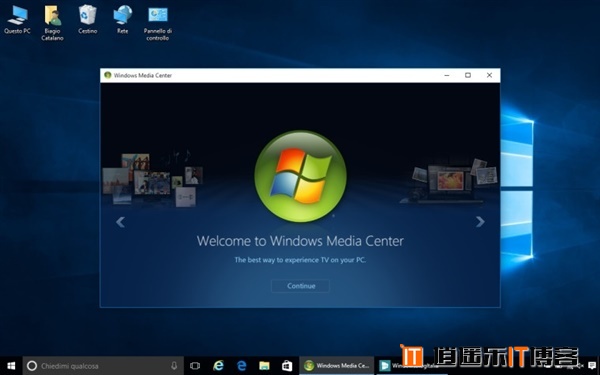Image resolution: width=600 pixels, height=375 pixels.
Task: Open the Windows Store taskbar icon
Action: pos(287,366)
